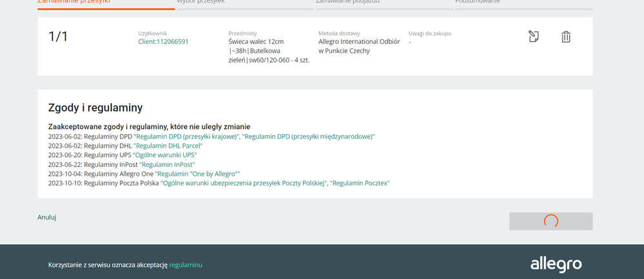
Task: Open Regulamin Pocztex link
Action: click(360, 184)
